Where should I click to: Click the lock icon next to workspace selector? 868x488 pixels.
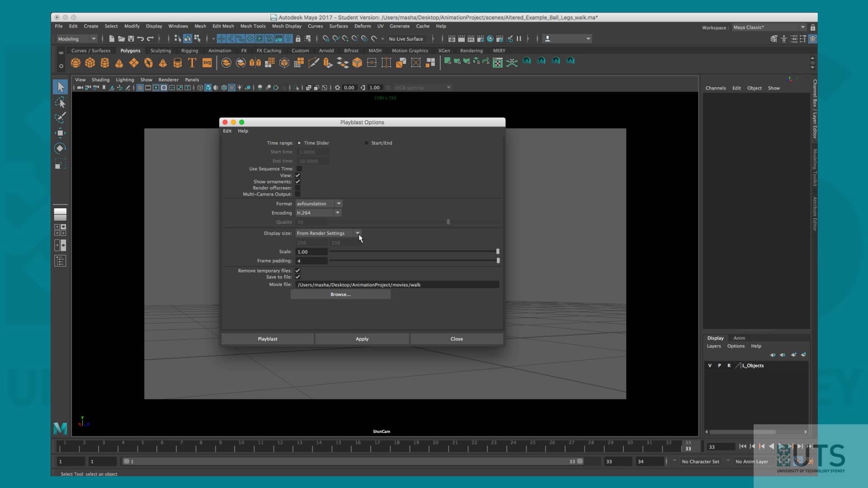point(813,28)
